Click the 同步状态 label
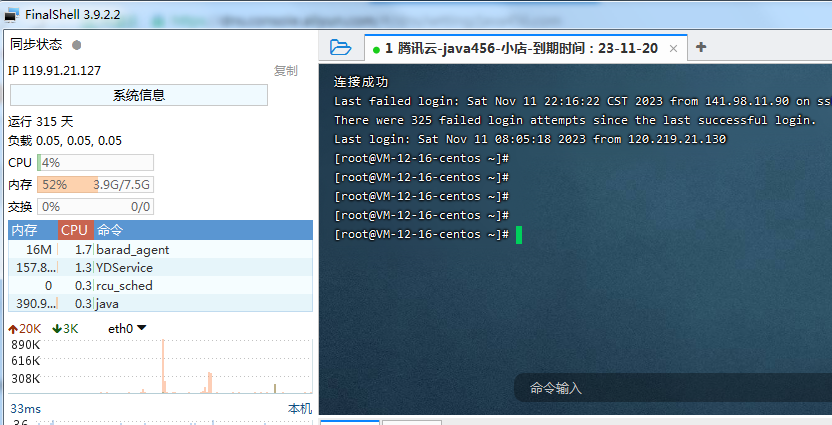 tap(36, 44)
